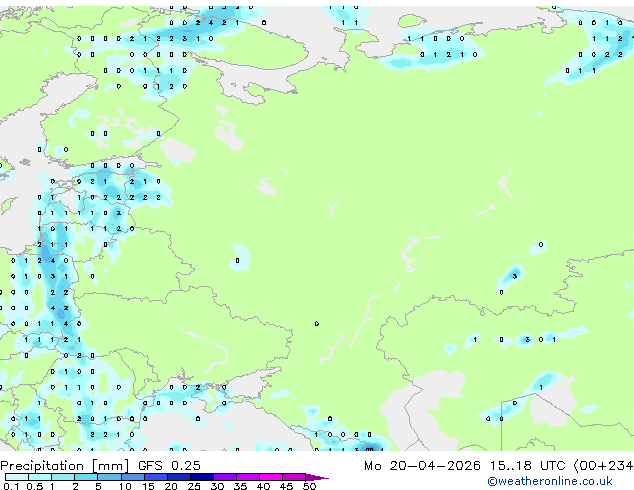Click the 'GFS 0.25' model label

point(169,466)
